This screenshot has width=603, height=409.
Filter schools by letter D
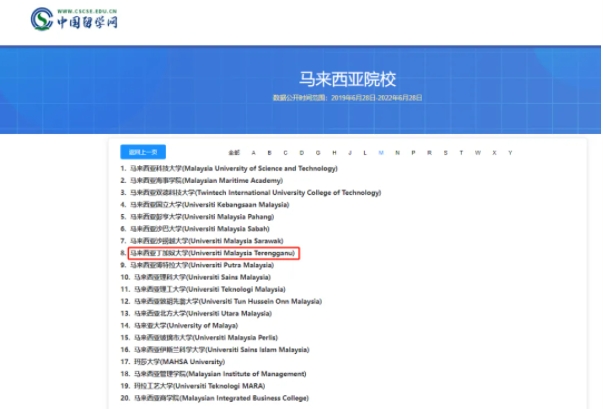click(x=302, y=153)
